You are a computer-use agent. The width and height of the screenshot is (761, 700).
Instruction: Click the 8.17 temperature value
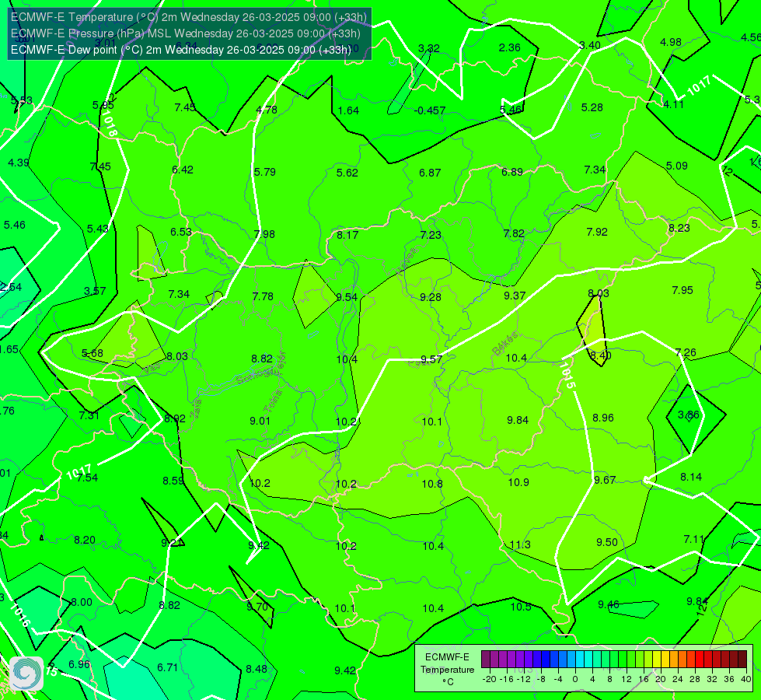348,235
